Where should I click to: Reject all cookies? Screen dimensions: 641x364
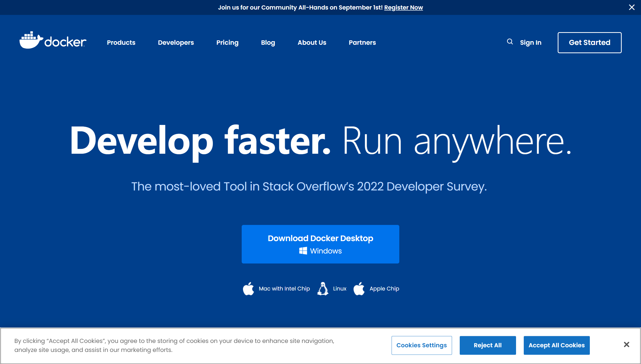(x=487, y=345)
